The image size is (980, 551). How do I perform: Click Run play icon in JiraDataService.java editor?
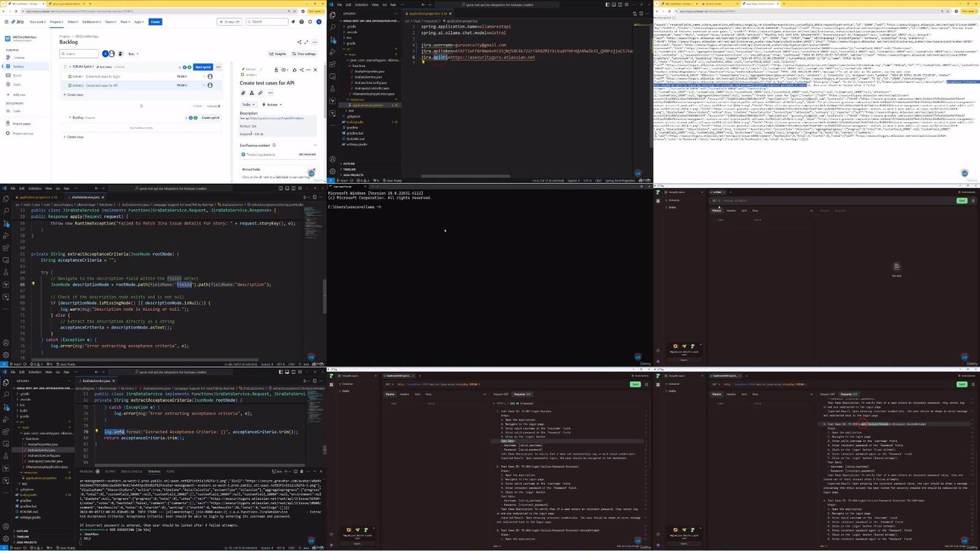click(305, 197)
